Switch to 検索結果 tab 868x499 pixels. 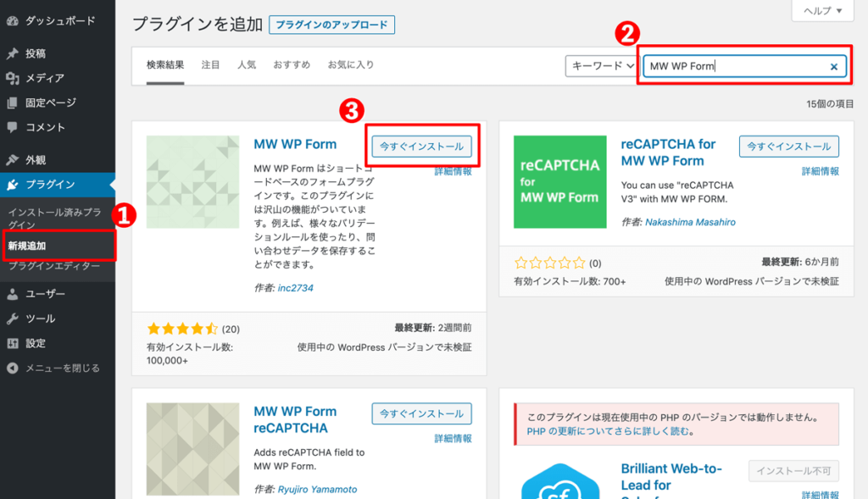(165, 65)
